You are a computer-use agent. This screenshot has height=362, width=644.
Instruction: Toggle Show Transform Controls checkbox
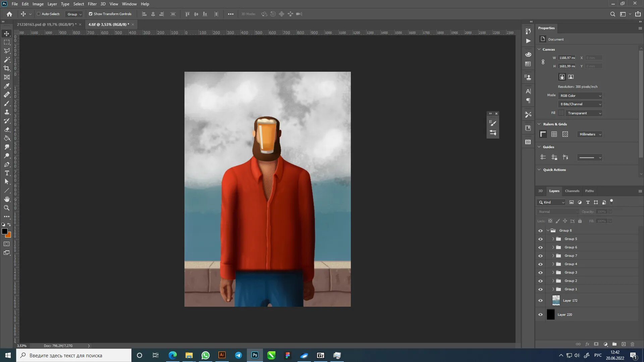pyautogui.click(x=91, y=14)
